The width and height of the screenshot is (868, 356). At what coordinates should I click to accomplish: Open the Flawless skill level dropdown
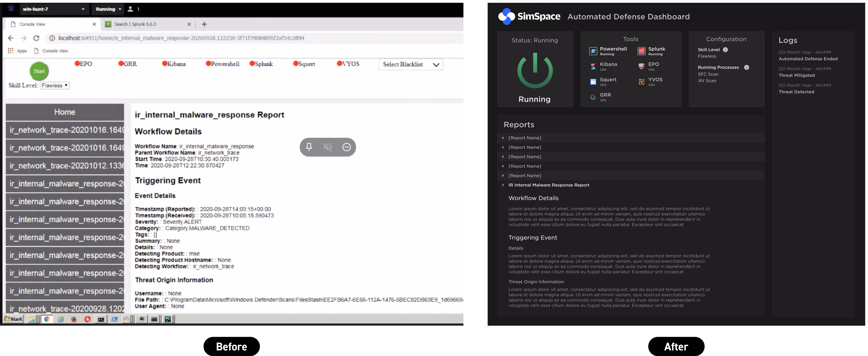click(x=55, y=86)
